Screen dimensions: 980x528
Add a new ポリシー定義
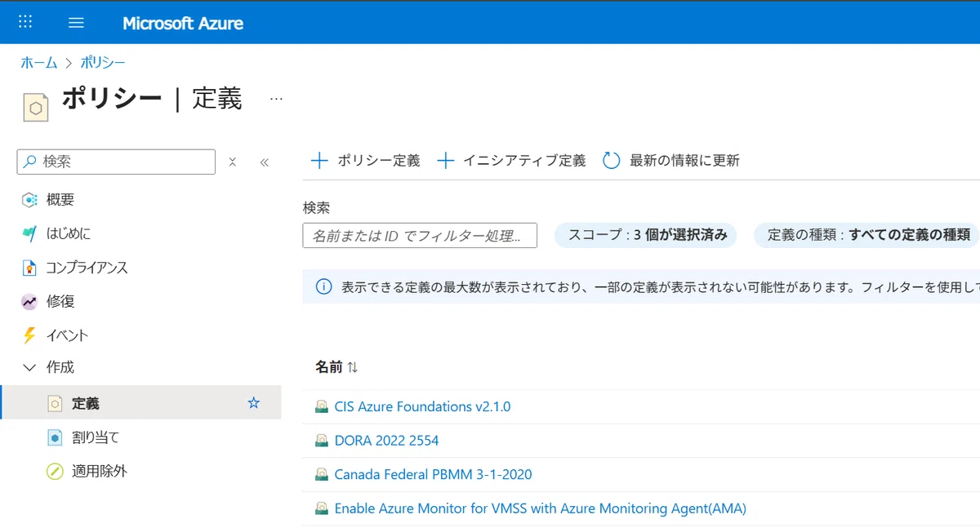366,161
